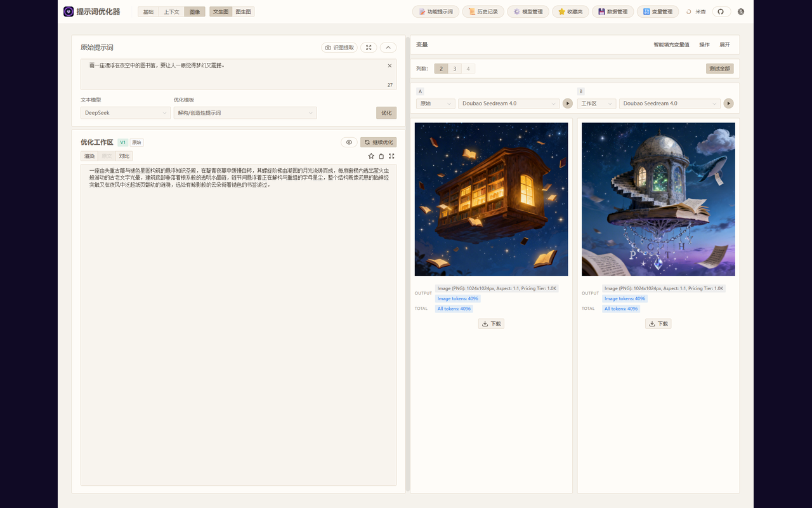Switch to 图生图 tab

pos(243,11)
